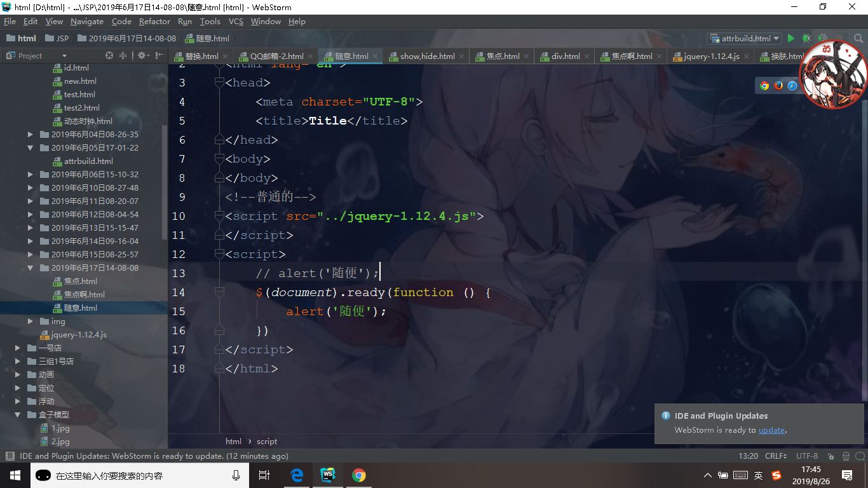The width and height of the screenshot is (868, 488).
Task: Preview file in Safari browser icon
Action: [x=792, y=86]
